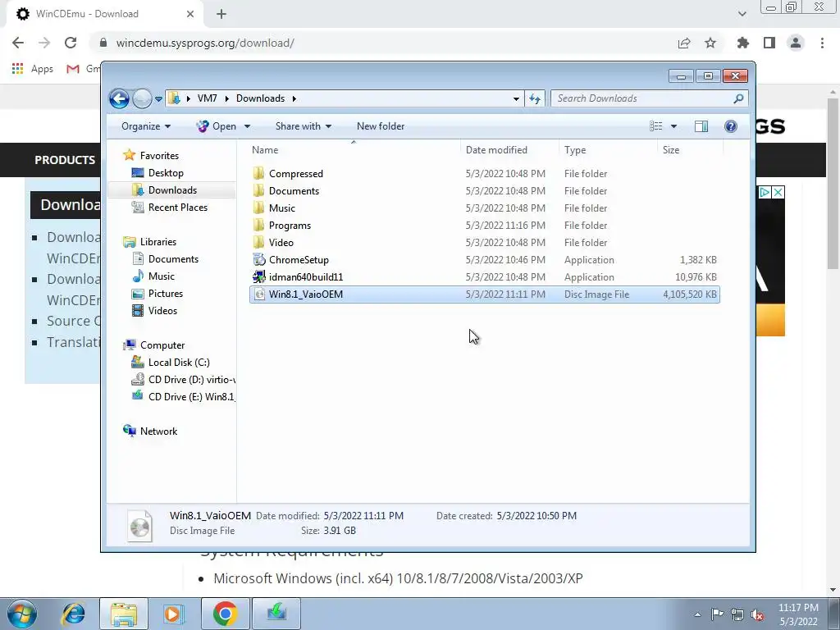The image size is (840, 630).
Task: Expand the view options dropdown arrow
Action: [x=674, y=126]
